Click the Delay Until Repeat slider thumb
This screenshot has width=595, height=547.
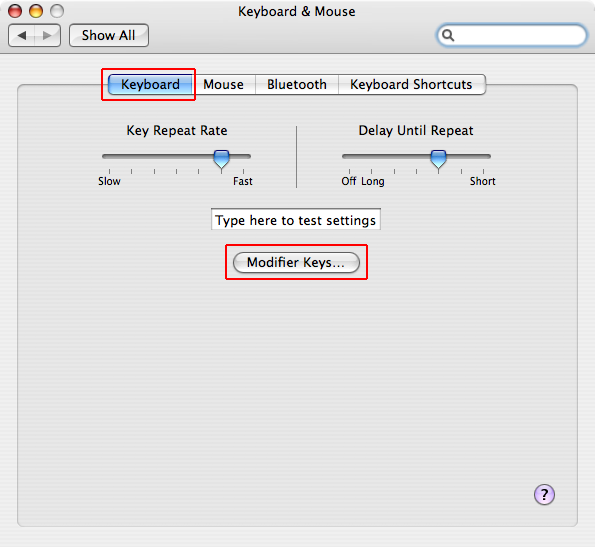(x=438, y=159)
